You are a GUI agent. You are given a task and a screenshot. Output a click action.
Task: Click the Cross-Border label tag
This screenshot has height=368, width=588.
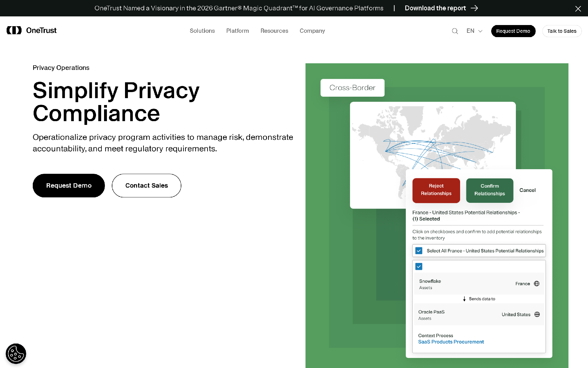coord(352,88)
